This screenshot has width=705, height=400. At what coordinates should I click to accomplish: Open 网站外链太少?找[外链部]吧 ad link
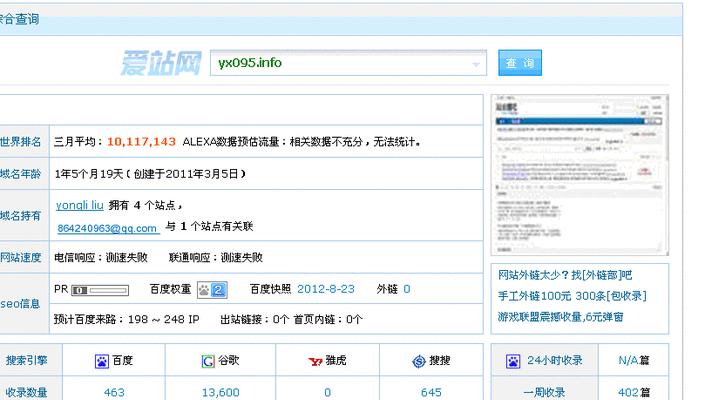pyautogui.click(x=565, y=275)
